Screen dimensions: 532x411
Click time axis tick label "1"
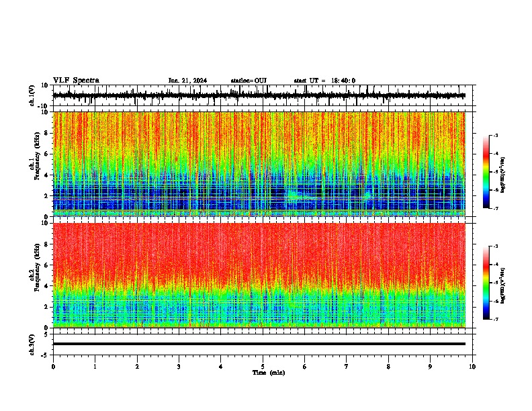coord(95,367)
